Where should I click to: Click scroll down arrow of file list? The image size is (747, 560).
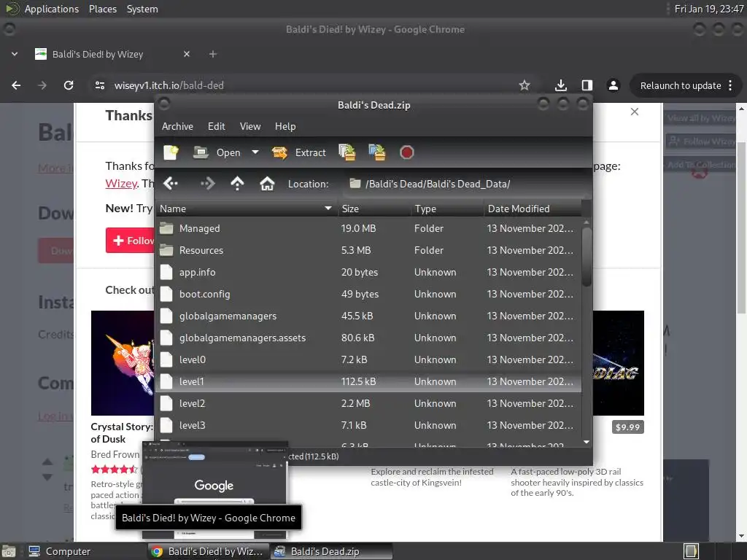[587, 443]
